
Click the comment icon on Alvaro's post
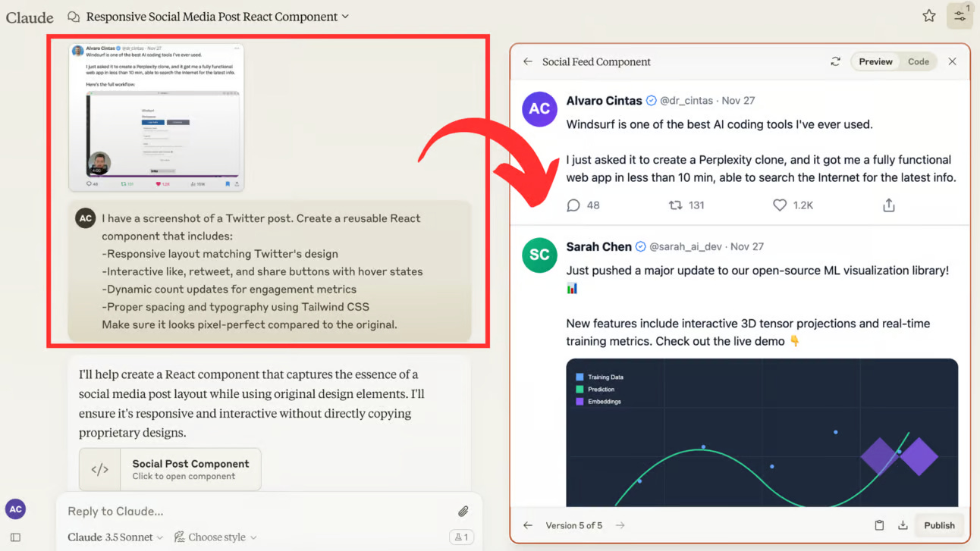tap(573, 205)
